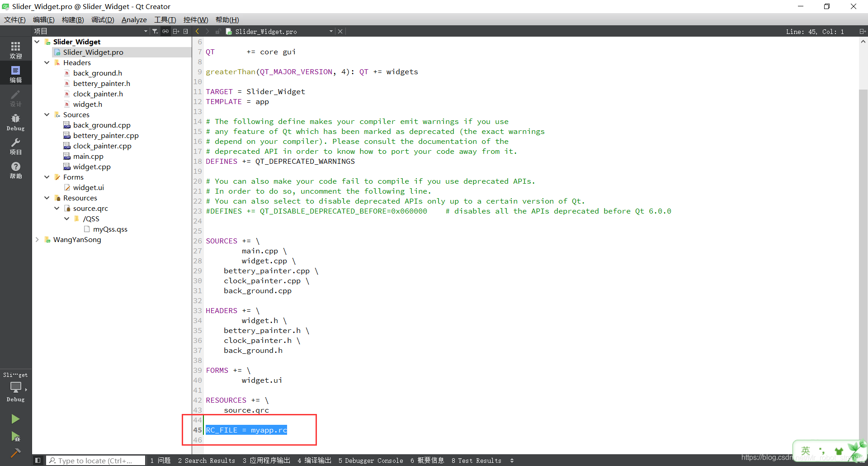This screenshot has height=466, width=868.
Task: Collapse the Resources folder
Action: click(x=47, y=198)
